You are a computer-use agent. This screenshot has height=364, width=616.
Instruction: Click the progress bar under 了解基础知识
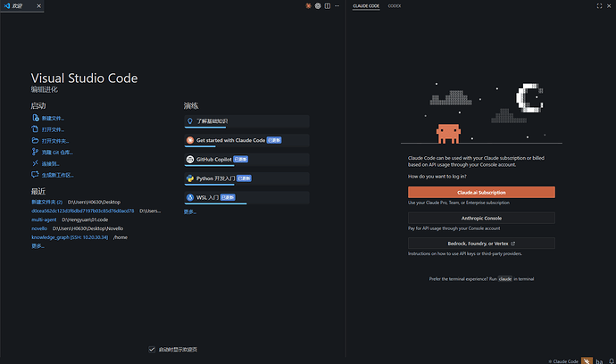(x=205, y=128)
